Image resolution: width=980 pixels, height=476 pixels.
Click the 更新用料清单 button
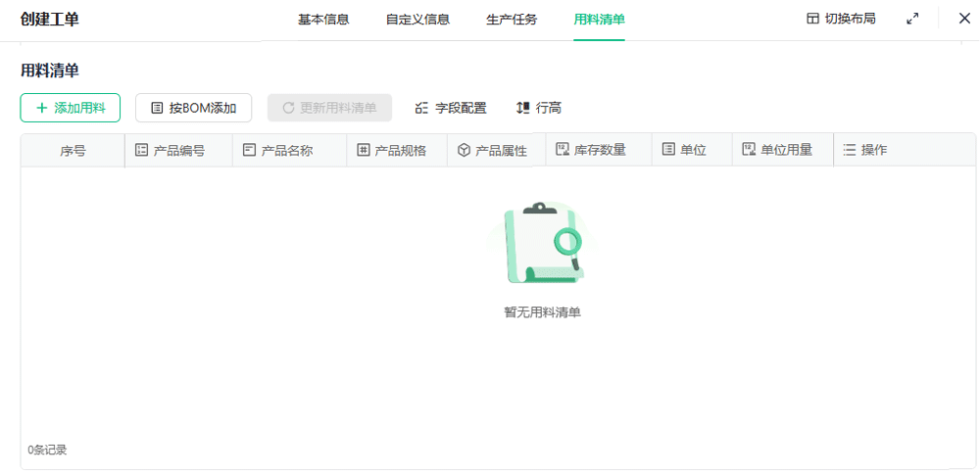(329, 108)
